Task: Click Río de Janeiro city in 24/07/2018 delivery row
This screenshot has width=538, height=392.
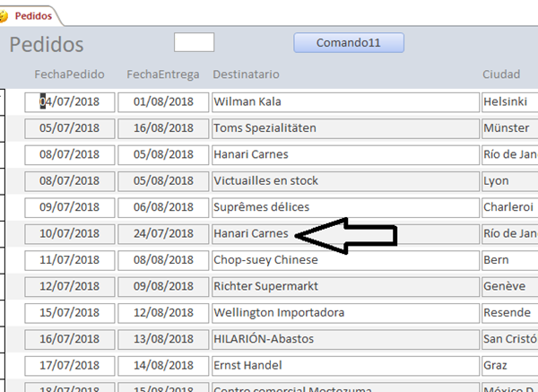Action: click(510, 234)
